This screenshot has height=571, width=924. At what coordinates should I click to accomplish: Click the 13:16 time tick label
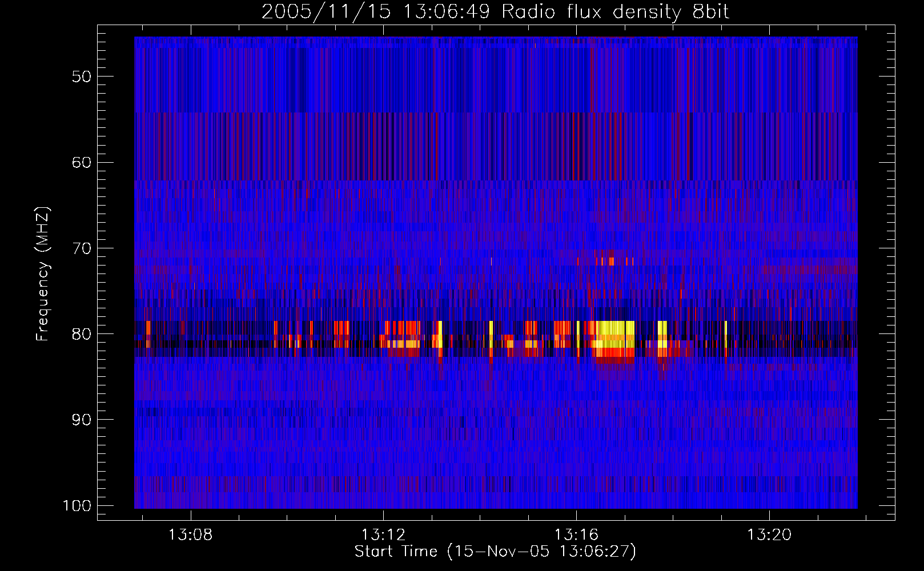576,534
